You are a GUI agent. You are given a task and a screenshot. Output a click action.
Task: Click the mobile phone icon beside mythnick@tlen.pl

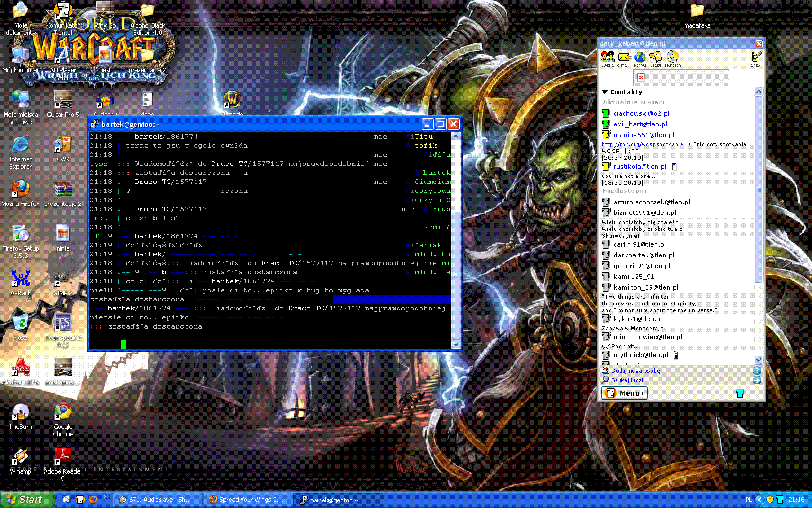[676, 355]
